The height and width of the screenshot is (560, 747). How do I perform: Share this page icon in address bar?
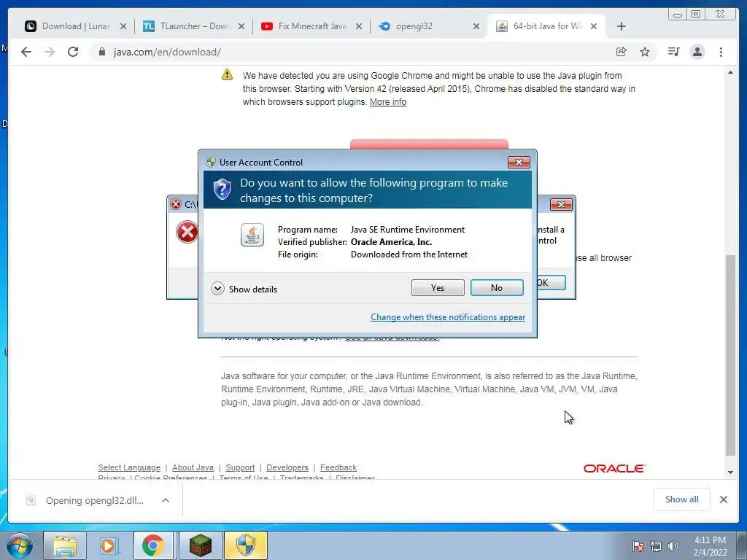pyautogui.click(x=622, y=52)
